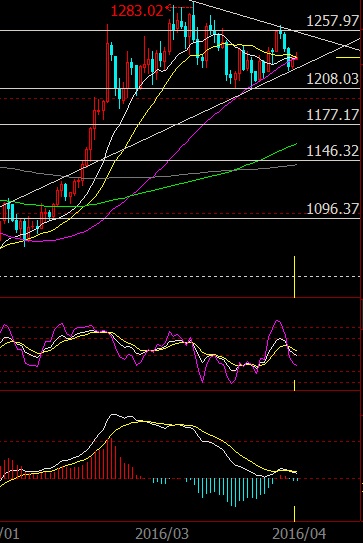This screenshot has width=363, height=543.
Task: Click the 1146.32 price level label
Action: click(x=333, y=151)
